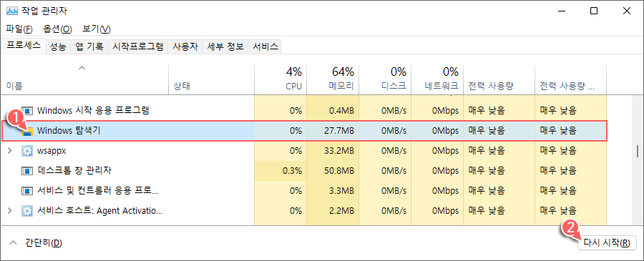Open the 파일 menu

click(x=19, y=29)
